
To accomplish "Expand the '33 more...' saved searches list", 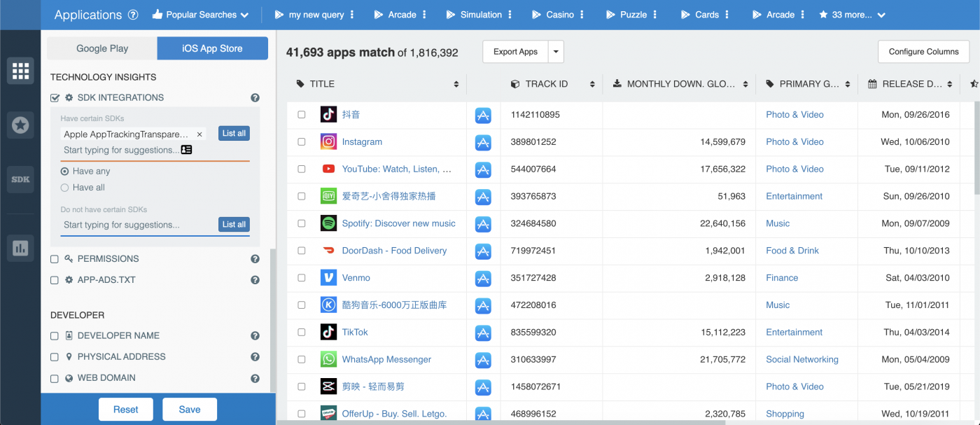I will pyautogui.click(x=852, y=14).
